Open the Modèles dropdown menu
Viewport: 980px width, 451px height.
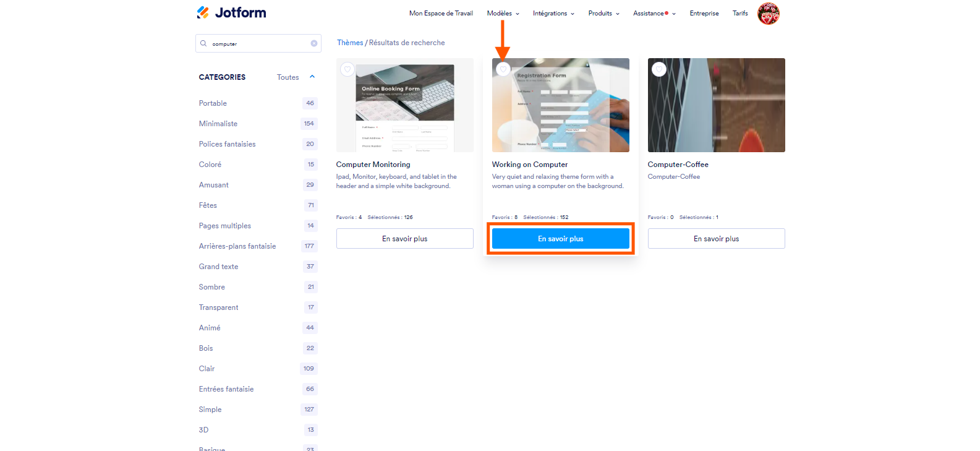click(503, 13)
